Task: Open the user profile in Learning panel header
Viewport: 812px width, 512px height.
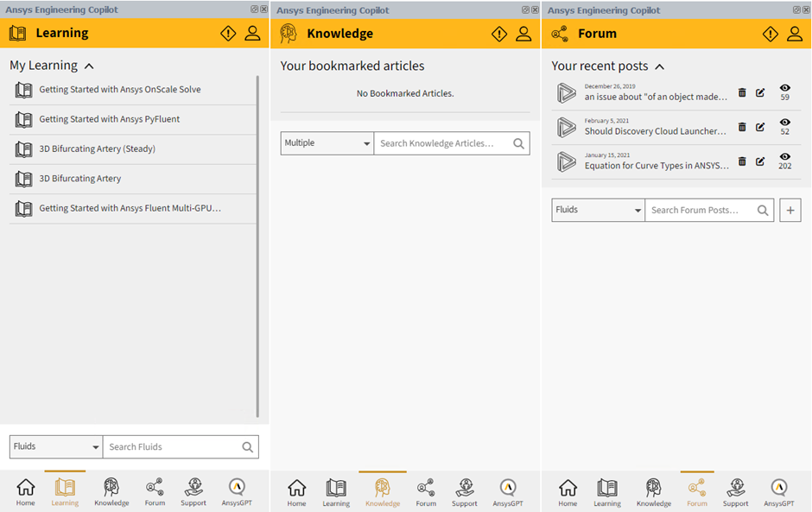Action: (x=253, y=34)
